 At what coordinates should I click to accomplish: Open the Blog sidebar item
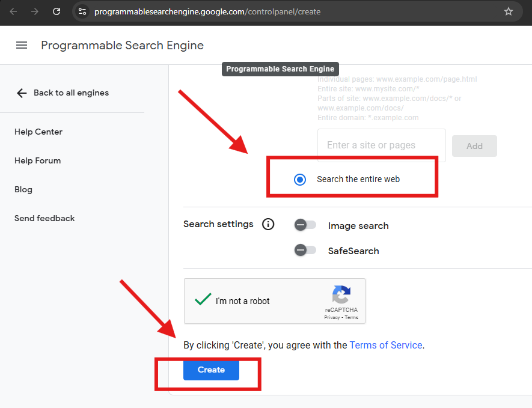click(x=23, y=189)
